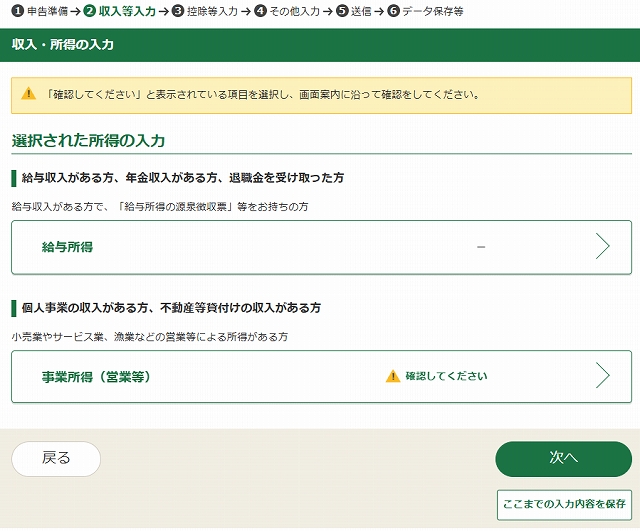The height and width of the screenshot is (531, 640).
Task: Click the warning icon beside 確認してください
Action: point(393,377)
